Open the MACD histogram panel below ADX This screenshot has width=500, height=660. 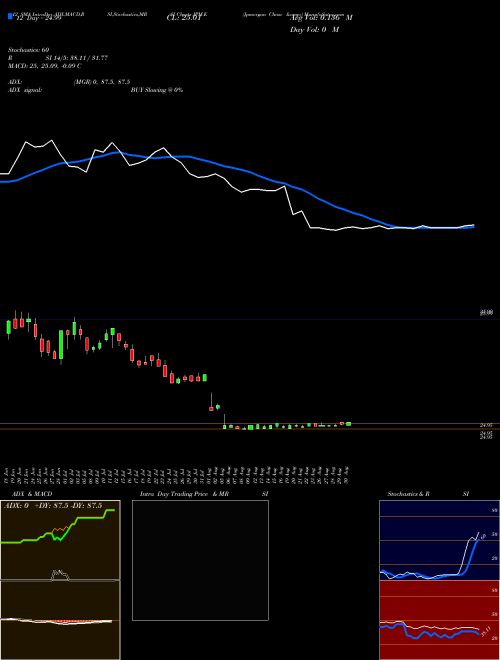60,620
